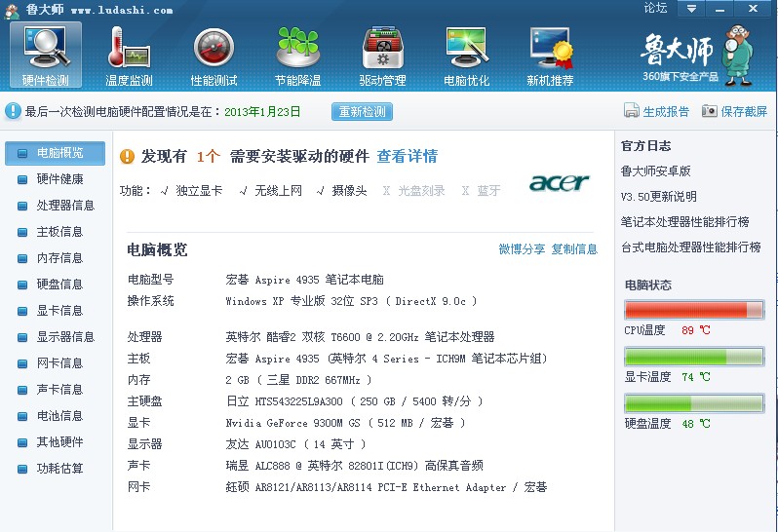This screenshot has height=532, width=778.
Task: Click 复制信息 to copy info
Action: 574,248
